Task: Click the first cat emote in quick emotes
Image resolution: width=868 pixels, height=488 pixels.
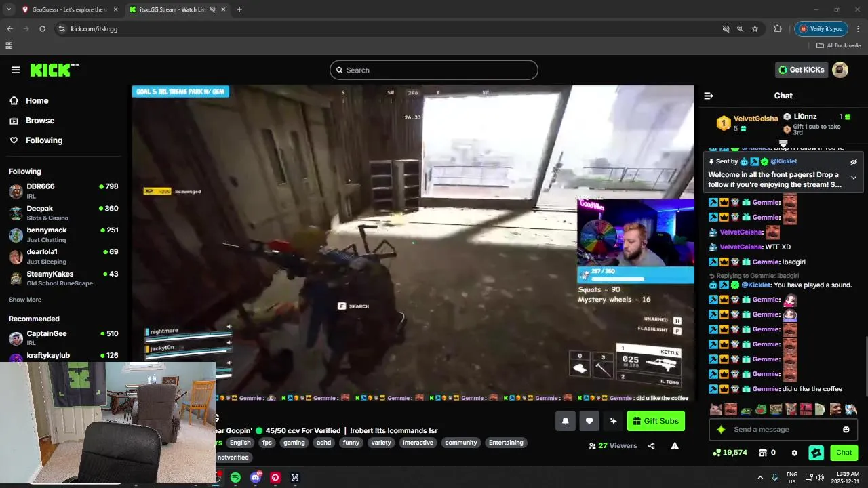Action: (x=715, y=409)
